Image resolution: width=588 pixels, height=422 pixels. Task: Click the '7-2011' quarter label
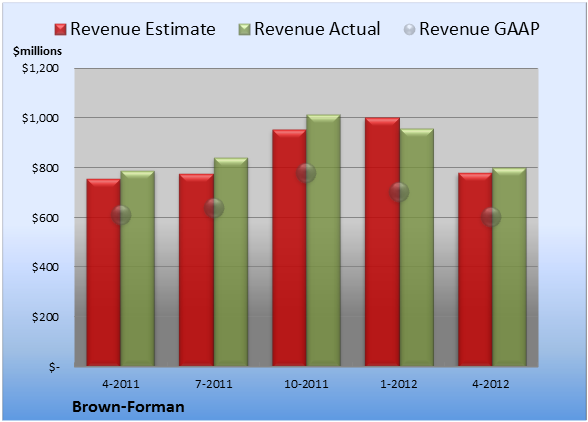click(x=214, y=384)
